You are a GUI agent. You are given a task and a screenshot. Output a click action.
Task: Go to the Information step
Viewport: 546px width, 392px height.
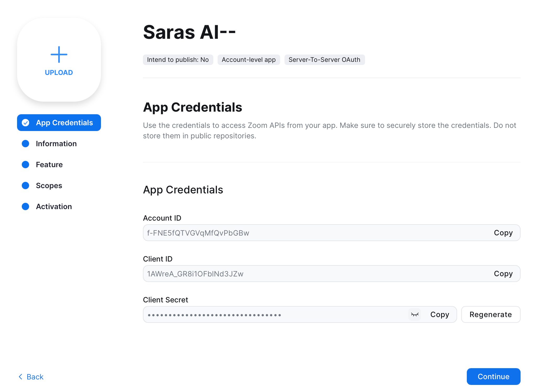pos(56,144)
